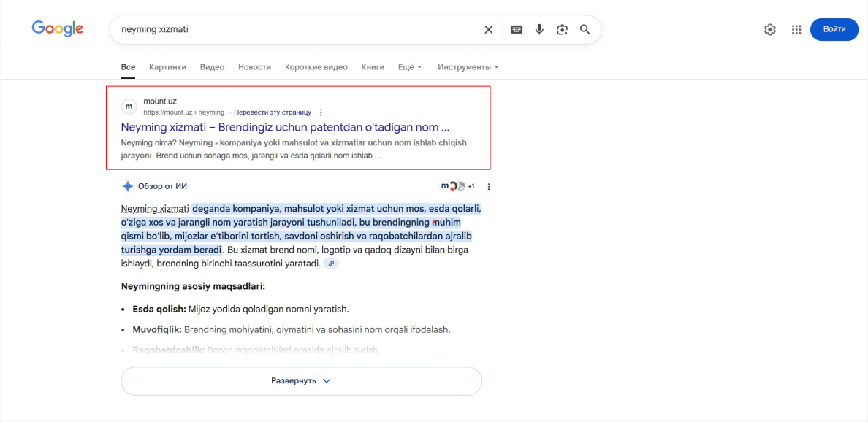Open the Neyming xizmati result title link
The image size is (868, 422).
pyautogui.click(x=285, y=127)
